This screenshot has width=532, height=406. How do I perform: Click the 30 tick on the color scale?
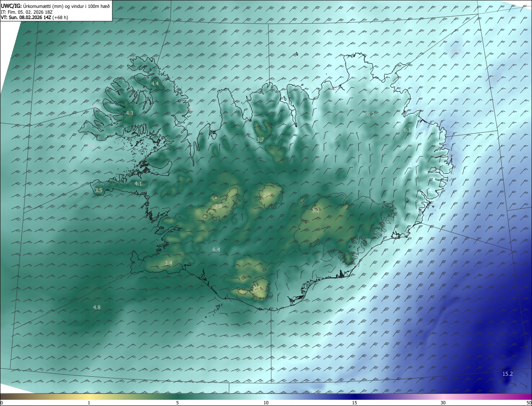click(x=443, y=403)
